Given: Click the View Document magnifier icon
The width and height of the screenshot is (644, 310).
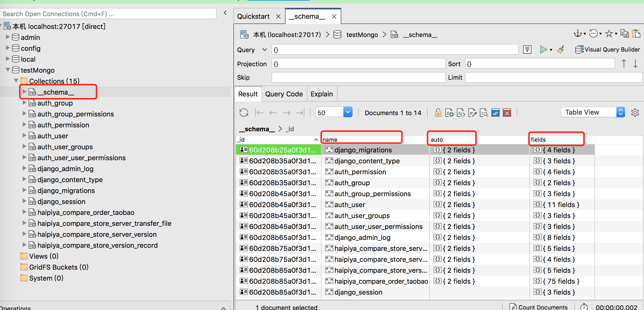Looking at the screenshot, I should click(x=484, y=113).
